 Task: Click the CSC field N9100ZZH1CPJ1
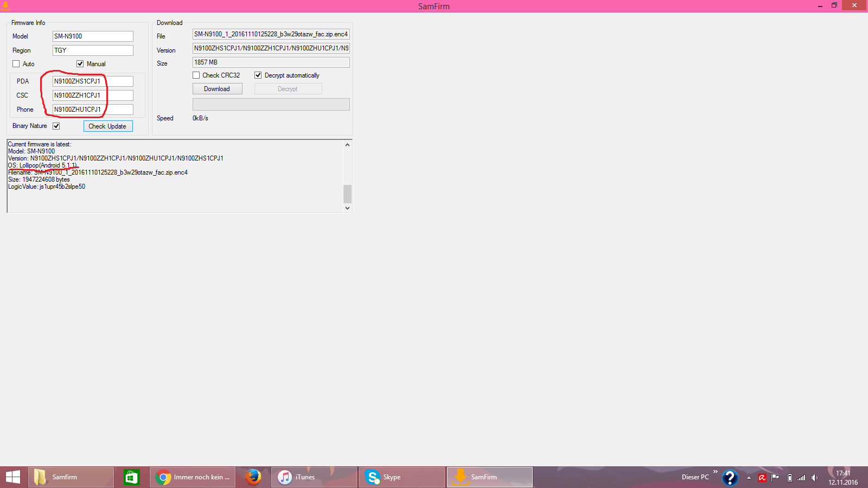click(x=93, y=95)
